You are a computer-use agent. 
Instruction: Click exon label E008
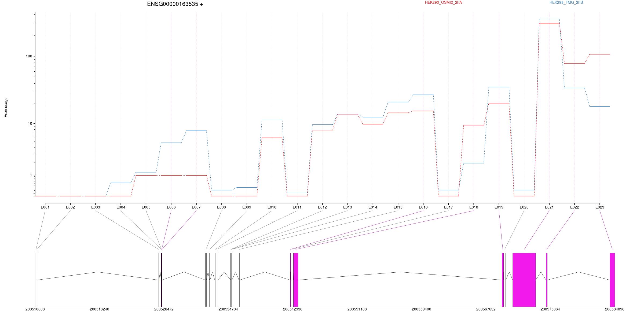pos(221,207)
